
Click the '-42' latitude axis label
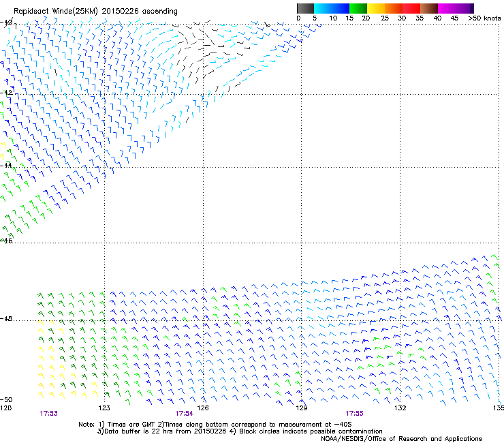[6, 92]
